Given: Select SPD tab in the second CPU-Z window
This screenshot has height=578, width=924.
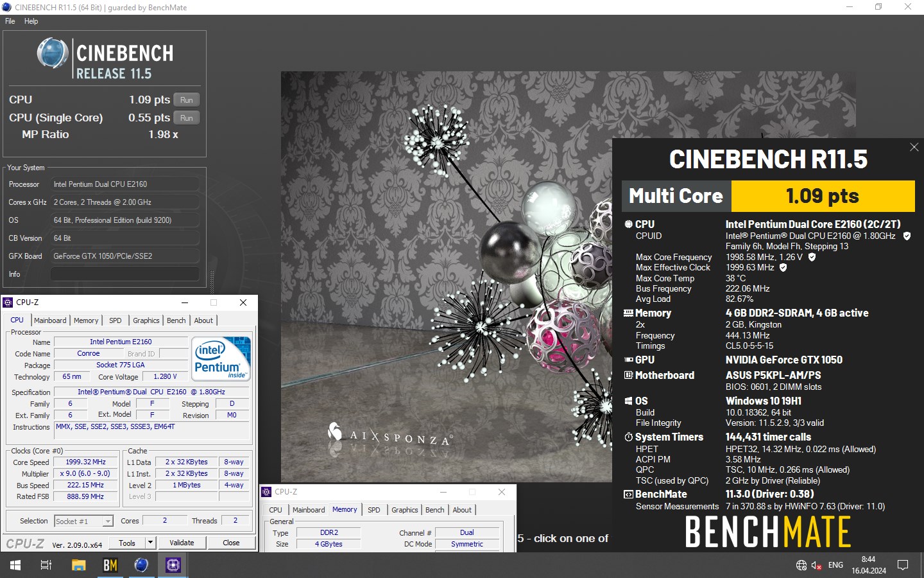Looking at the screenshot, I should click(374, 510).
